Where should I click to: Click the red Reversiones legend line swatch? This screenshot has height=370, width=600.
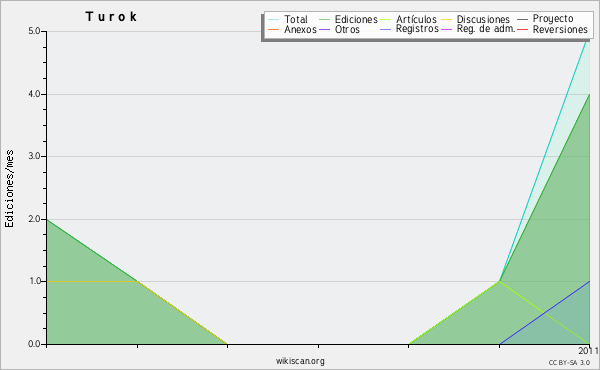tap(522, 29)
